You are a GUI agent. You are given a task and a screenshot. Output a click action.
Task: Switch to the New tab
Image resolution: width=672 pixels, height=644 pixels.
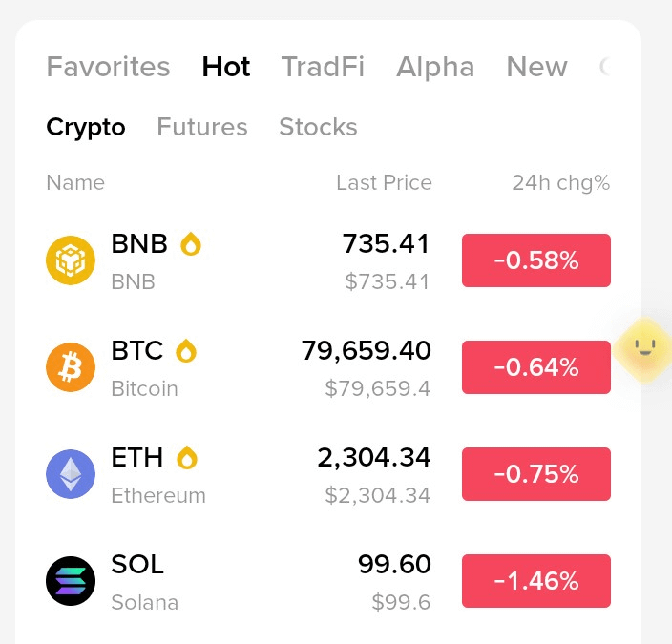pos(536,67)
